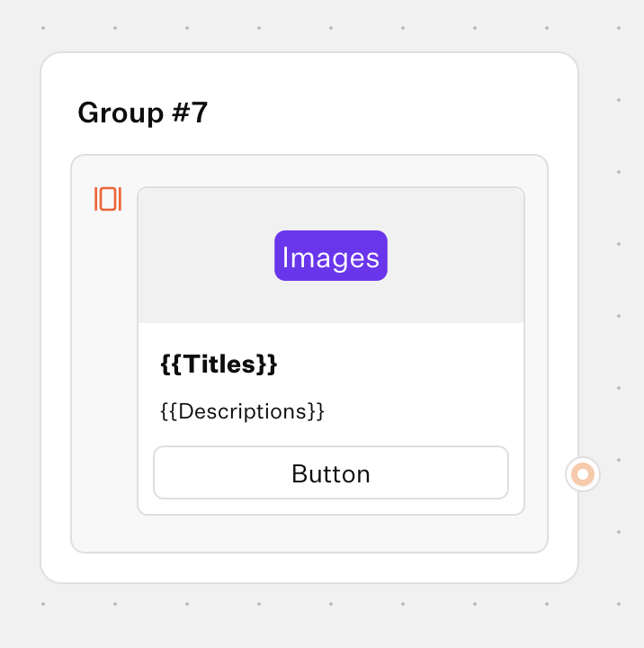The height and width of the screenshot is (648, 644).
Task: Click the bottom padding of Group #7 node
Action: coord(309,567)
